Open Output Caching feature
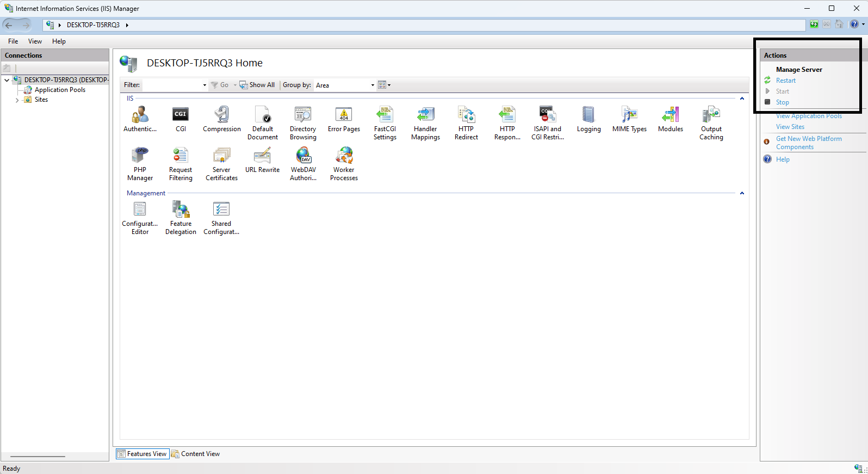Viewport: 868px width, 474px height. coord(711,123)
